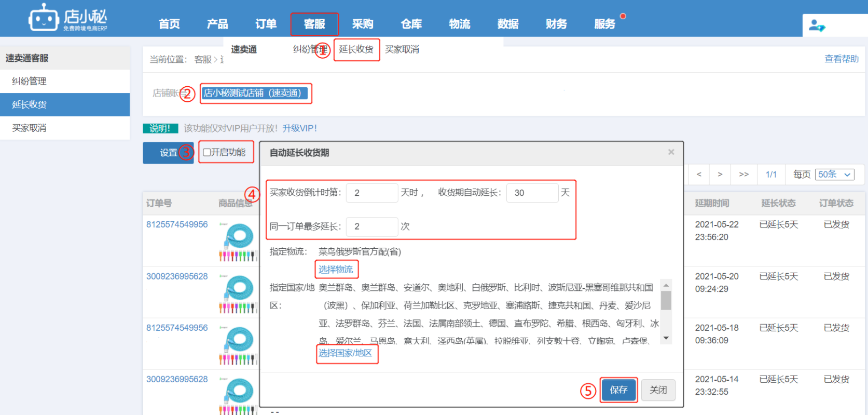Open the 客服 top menu

click(x=314, y=24)
